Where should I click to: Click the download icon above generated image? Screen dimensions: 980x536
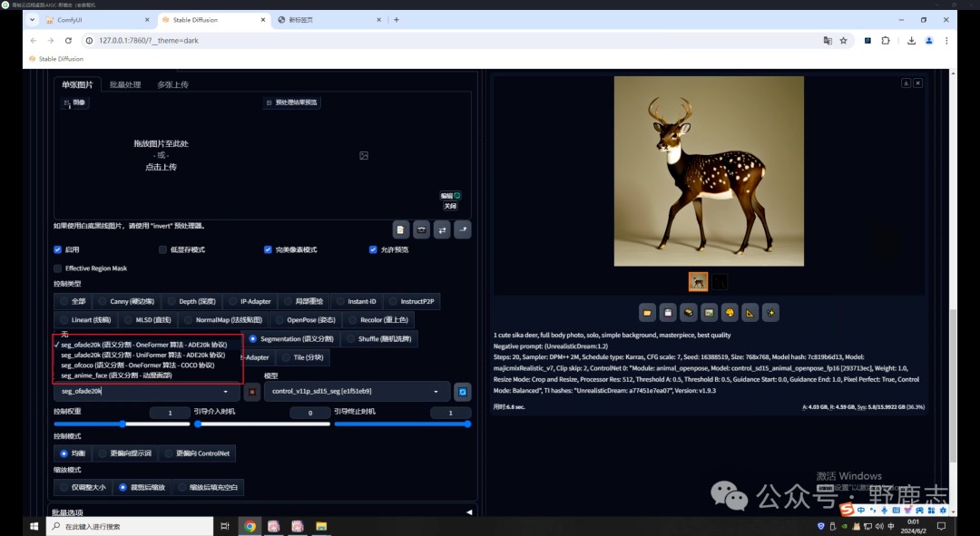[x=906, y=83]
